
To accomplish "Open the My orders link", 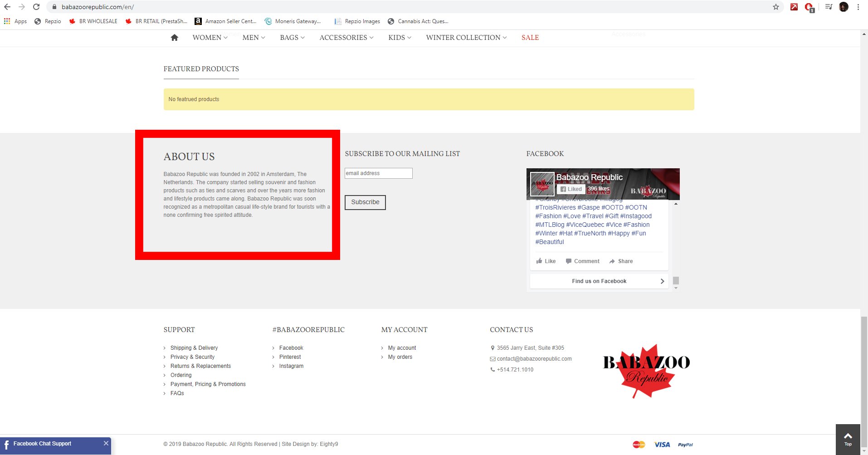I will point(400,357).
